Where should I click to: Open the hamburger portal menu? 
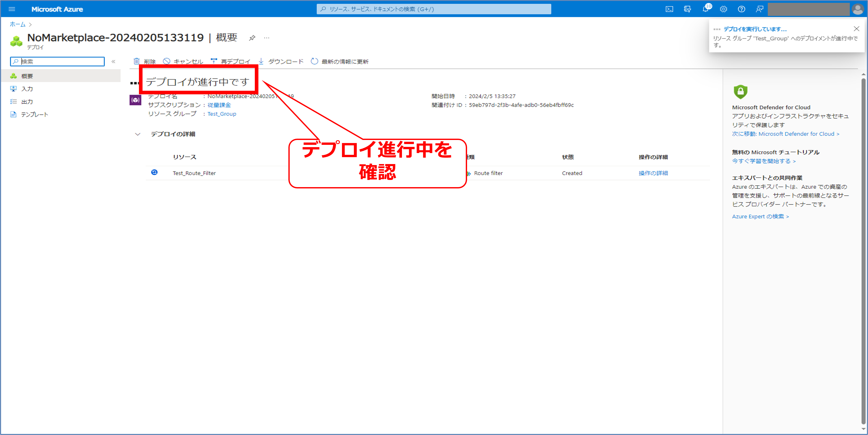tap(12, 9)
